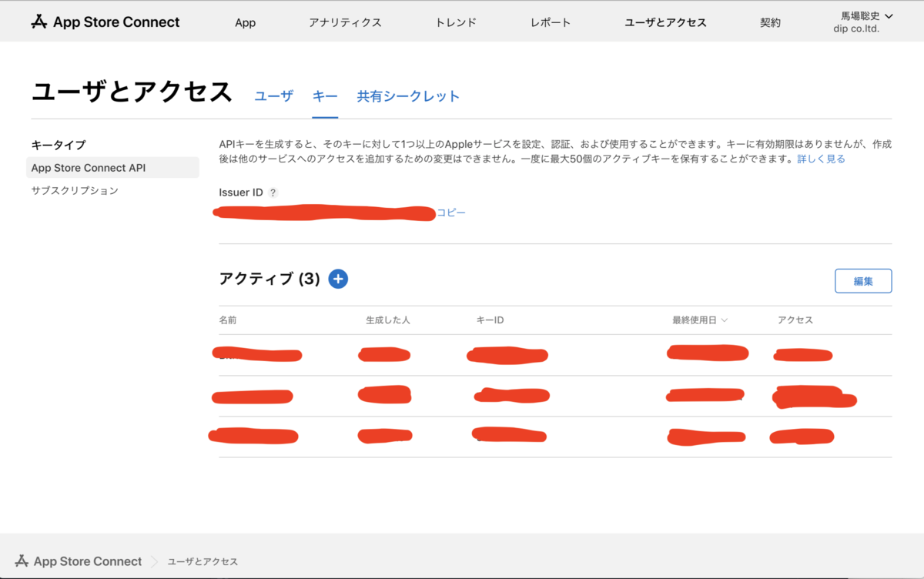This screenshot has width=924, height=579.
Task: Click the question mark next to Issuer ID
Action: (x=273, y=193)
